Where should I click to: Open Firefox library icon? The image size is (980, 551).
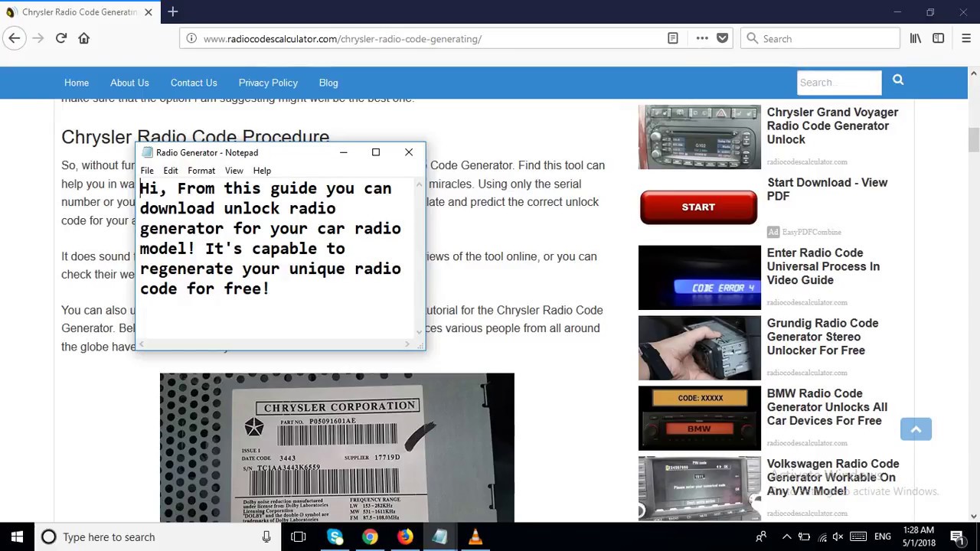pyautogui.click(x=916, y=38)
